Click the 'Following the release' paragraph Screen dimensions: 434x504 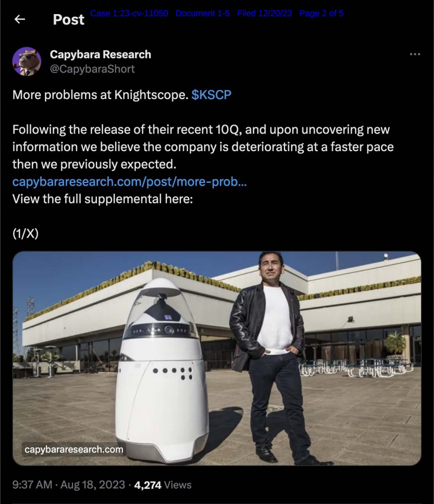203,147
